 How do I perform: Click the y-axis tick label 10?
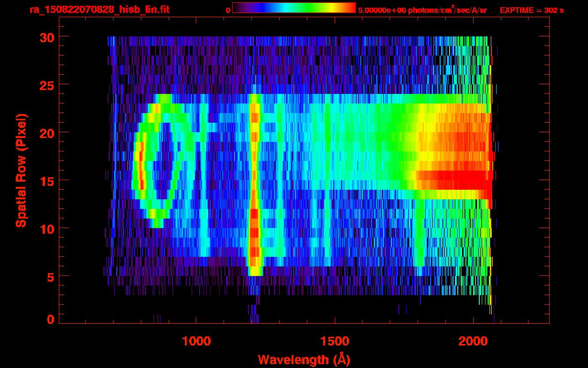(47, 229)
